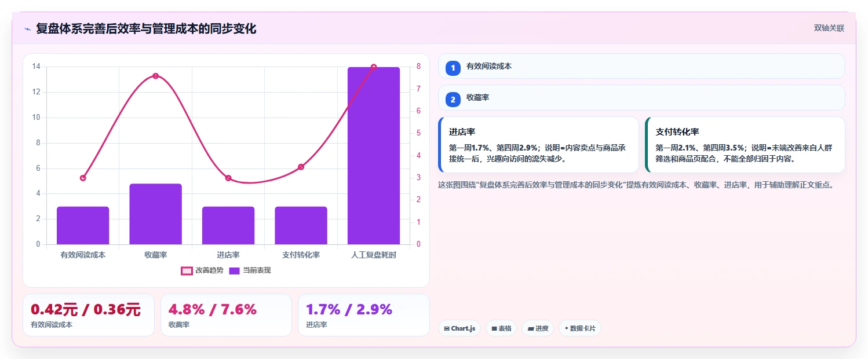The image size is (868, 359).
Task: Select the 进店率 purple bar
Action: click(228, 225)
